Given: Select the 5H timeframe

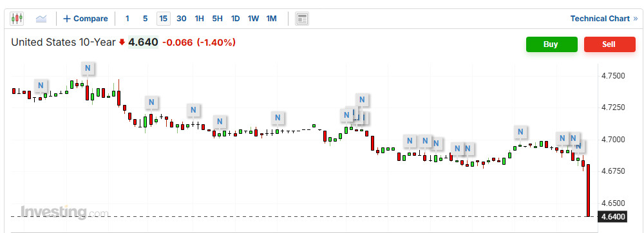Looking at the screenshot, I should (x=217, y=19).
